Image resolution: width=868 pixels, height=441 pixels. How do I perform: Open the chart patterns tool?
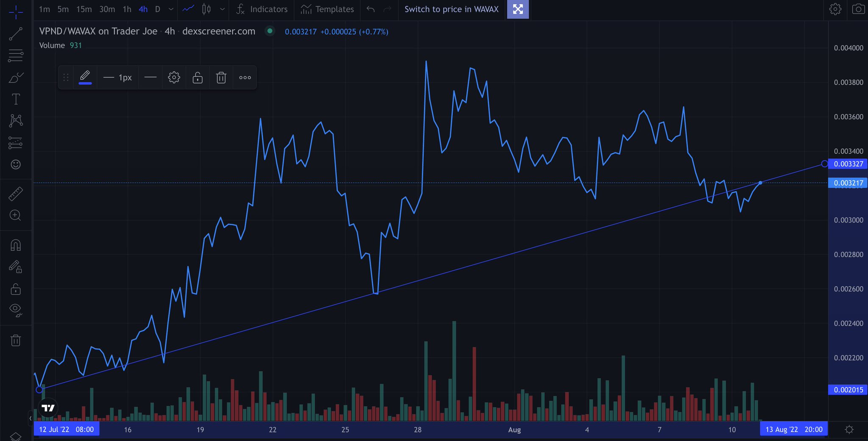[x=16, y=121]
